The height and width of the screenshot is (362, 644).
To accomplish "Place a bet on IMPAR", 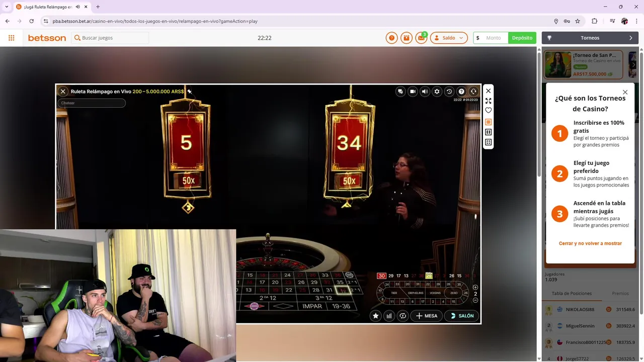I will (x=312, y=306).
